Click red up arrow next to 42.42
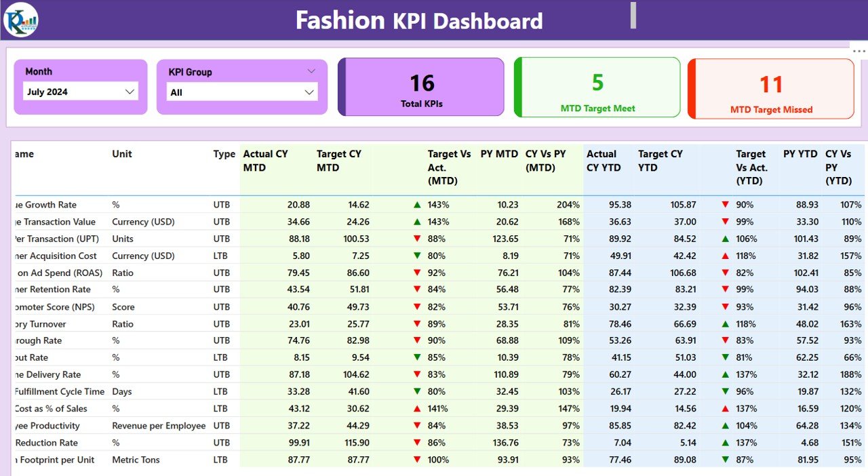Image resolution: width=868 pixels, height=476 pixels. (x=726, y=256)
